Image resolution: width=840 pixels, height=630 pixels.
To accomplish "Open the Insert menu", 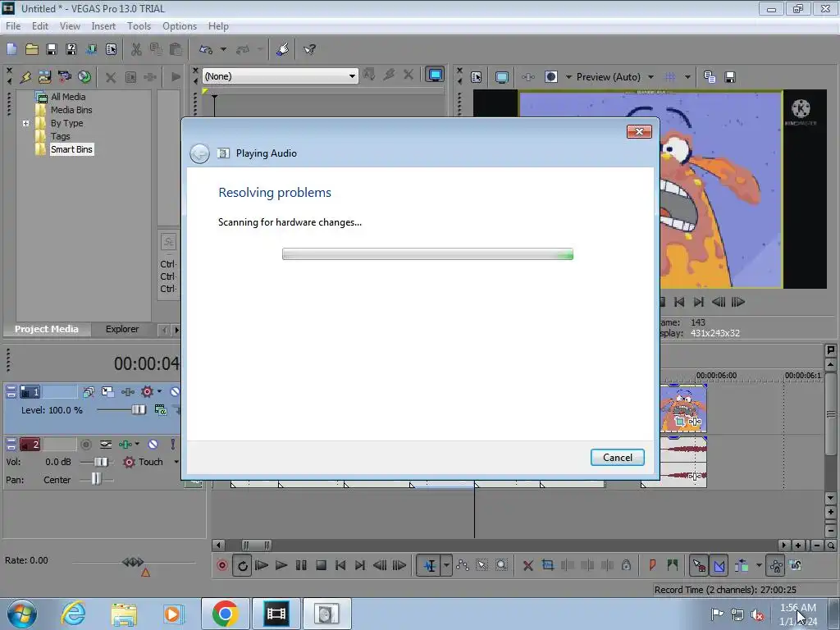I will pos(103,25).
